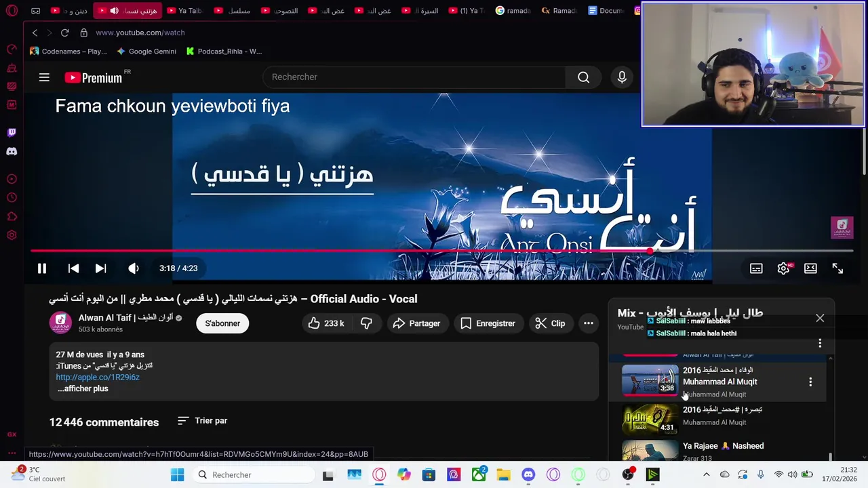
Task: Save video with Enregistrer
Action: (488, 323)
